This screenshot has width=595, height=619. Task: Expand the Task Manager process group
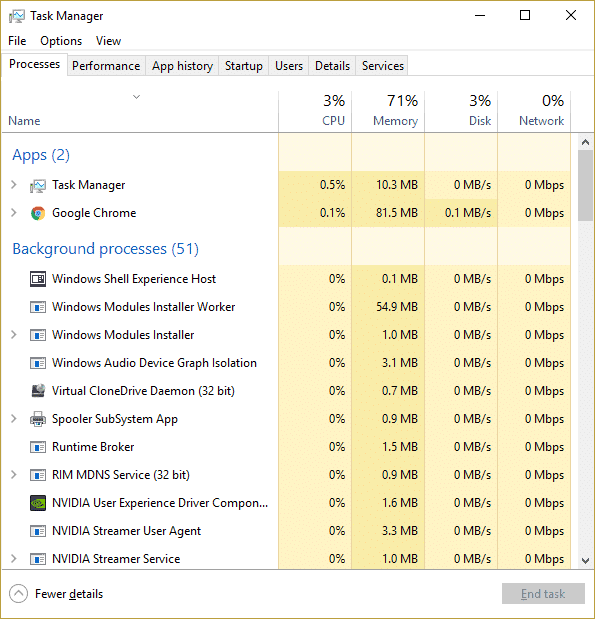pos(14,184)
